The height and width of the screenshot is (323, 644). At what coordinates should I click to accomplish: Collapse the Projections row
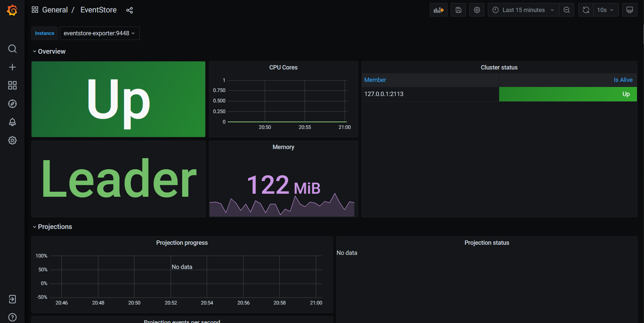click(52, 227)
